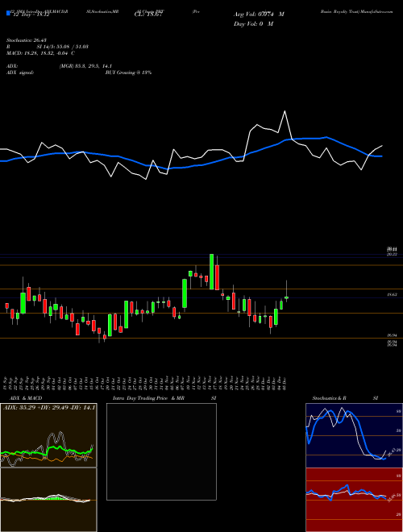Select the MACD values line

[41, 53]
